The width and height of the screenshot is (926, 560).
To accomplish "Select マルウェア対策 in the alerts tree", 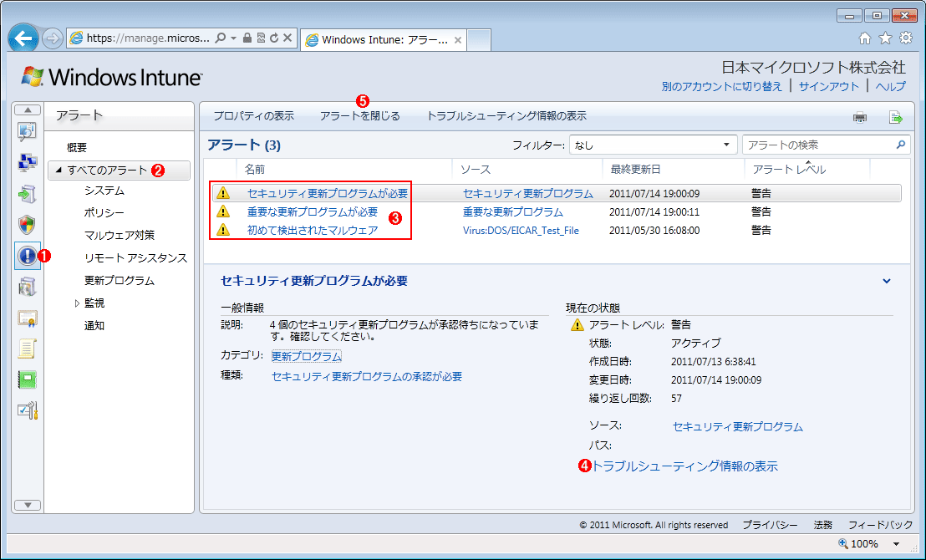I will [120, 235].
